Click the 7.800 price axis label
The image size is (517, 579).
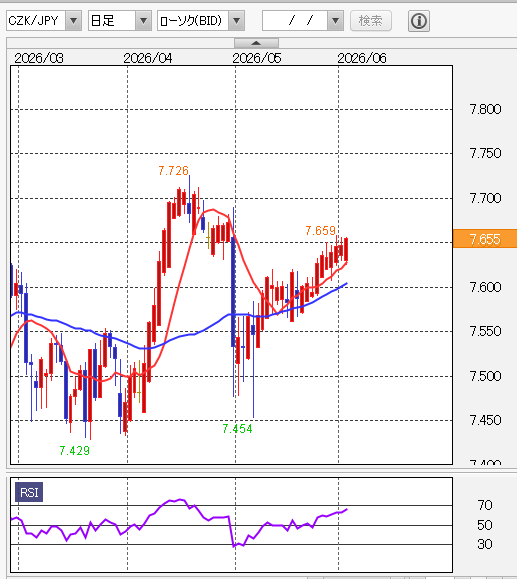(485, 109)
